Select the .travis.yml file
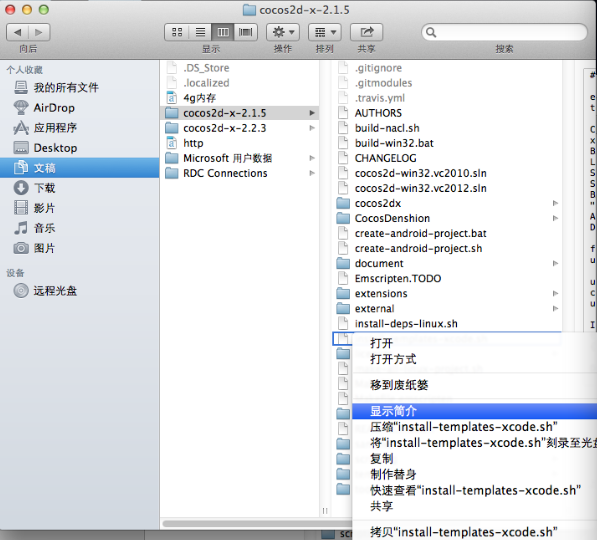Screen dimensions: 597x540 pyautogui.click(x=448, y=98)
